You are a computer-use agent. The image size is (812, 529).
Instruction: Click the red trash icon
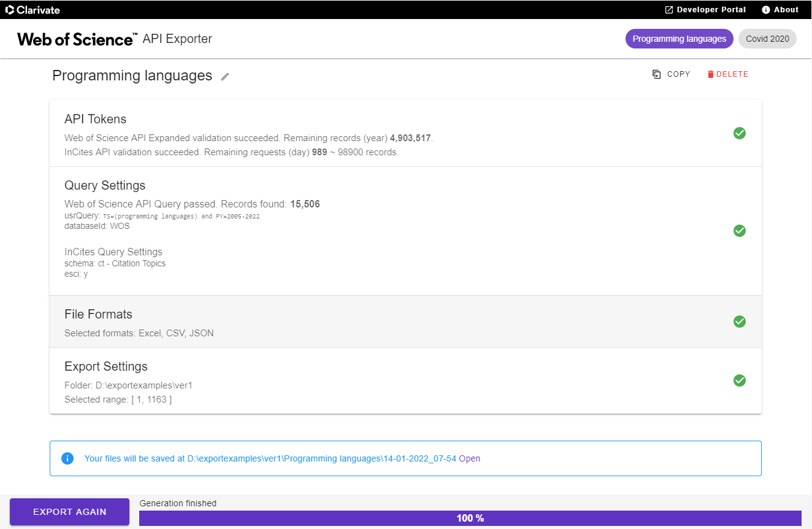click(711, 74)
